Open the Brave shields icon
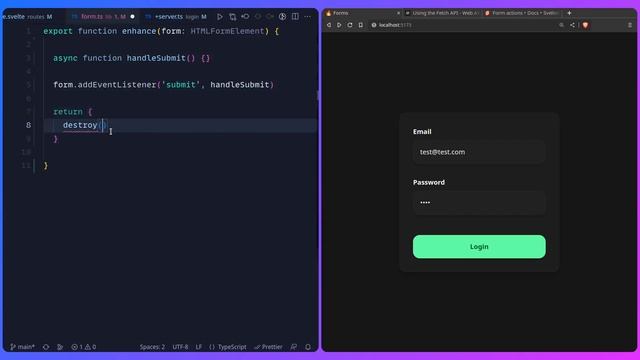This screenshot has height=360, width=640. click(585, 25)
